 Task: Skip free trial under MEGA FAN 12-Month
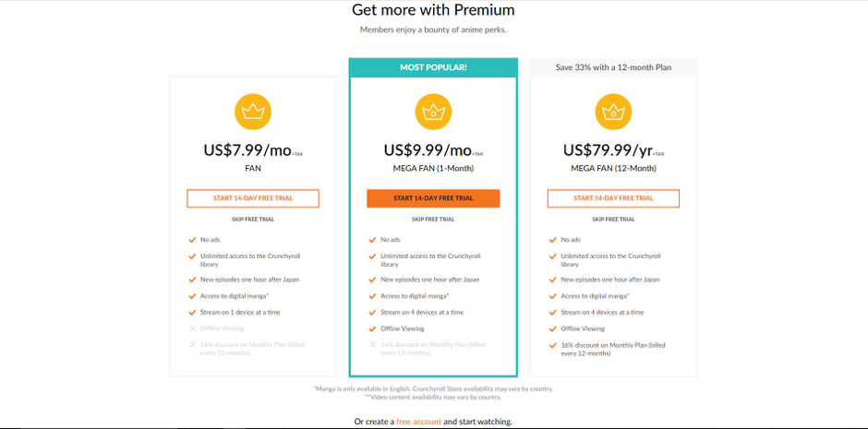tap(613, 220)
